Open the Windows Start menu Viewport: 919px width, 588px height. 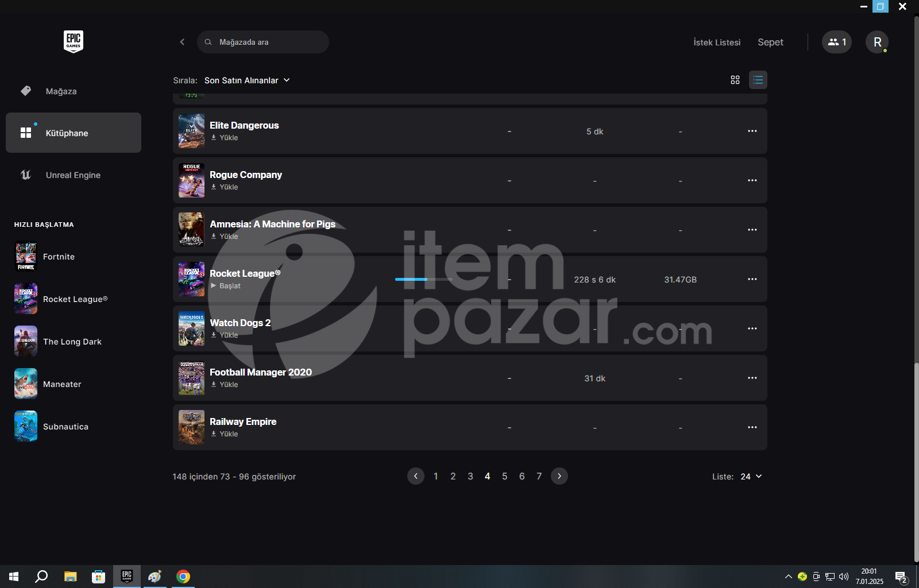[14, 577]
